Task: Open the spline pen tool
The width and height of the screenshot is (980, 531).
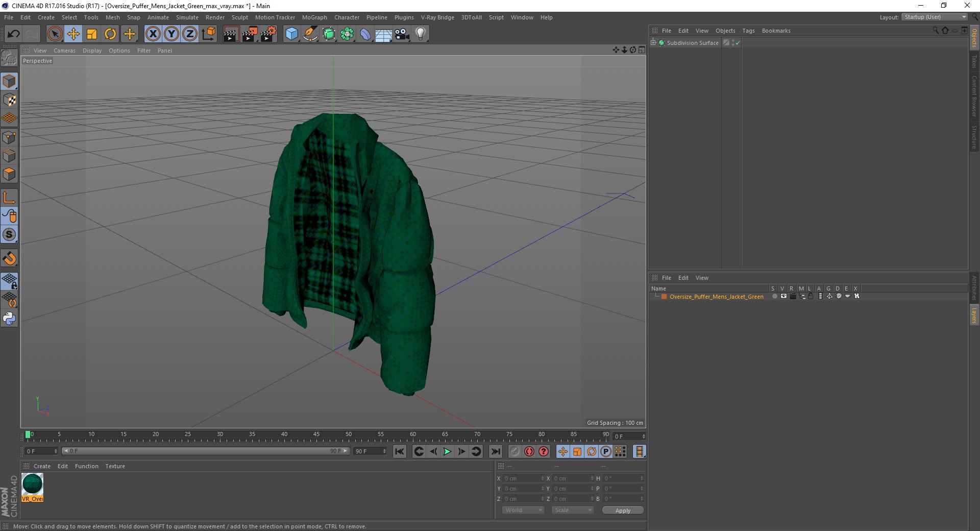Action: pos(310,34)
